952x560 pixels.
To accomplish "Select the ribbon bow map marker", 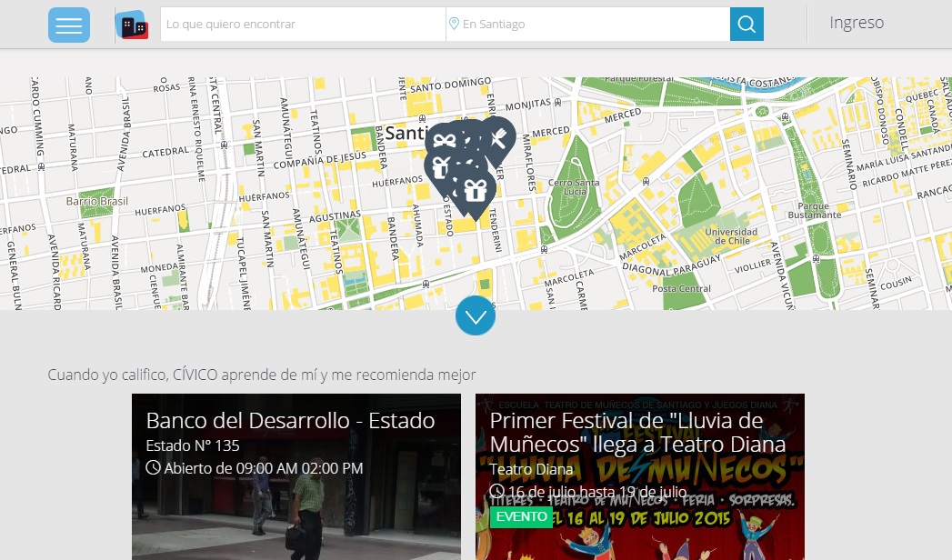I will click(x=444, y=140).
